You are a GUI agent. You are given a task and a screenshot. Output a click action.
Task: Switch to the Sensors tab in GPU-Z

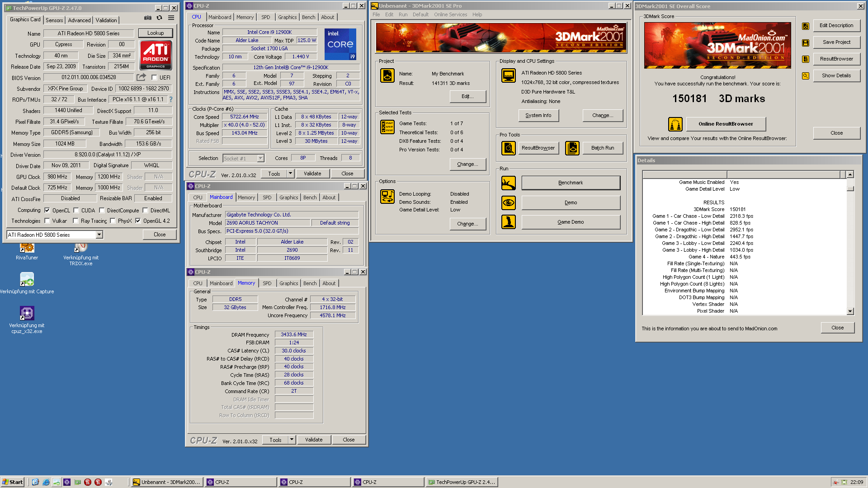[x=54, y=20]
